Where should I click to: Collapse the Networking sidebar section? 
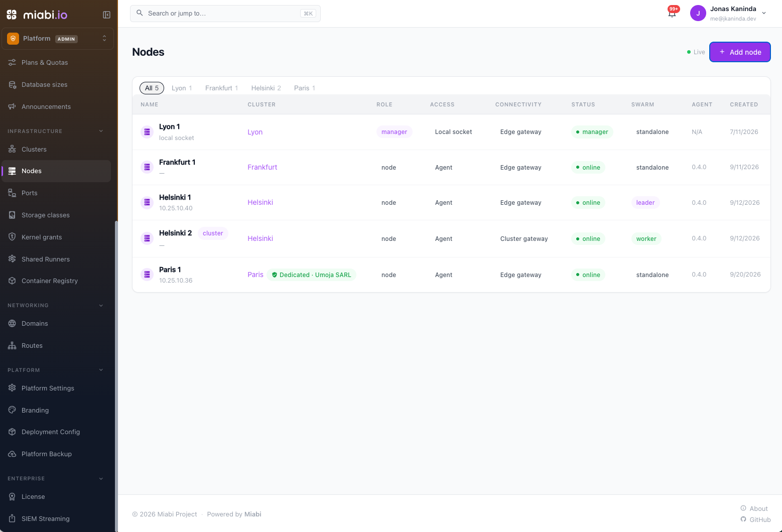coord(101,305)
